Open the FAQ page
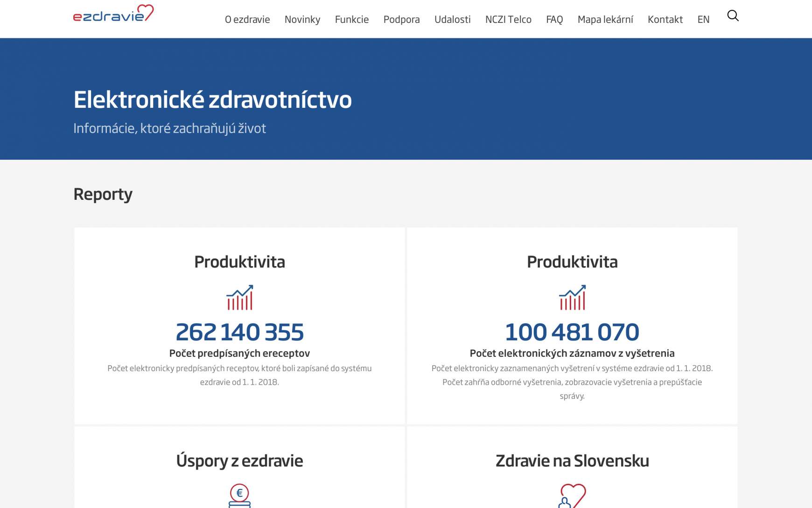This screenshot has width=812, height=508. 554,19
